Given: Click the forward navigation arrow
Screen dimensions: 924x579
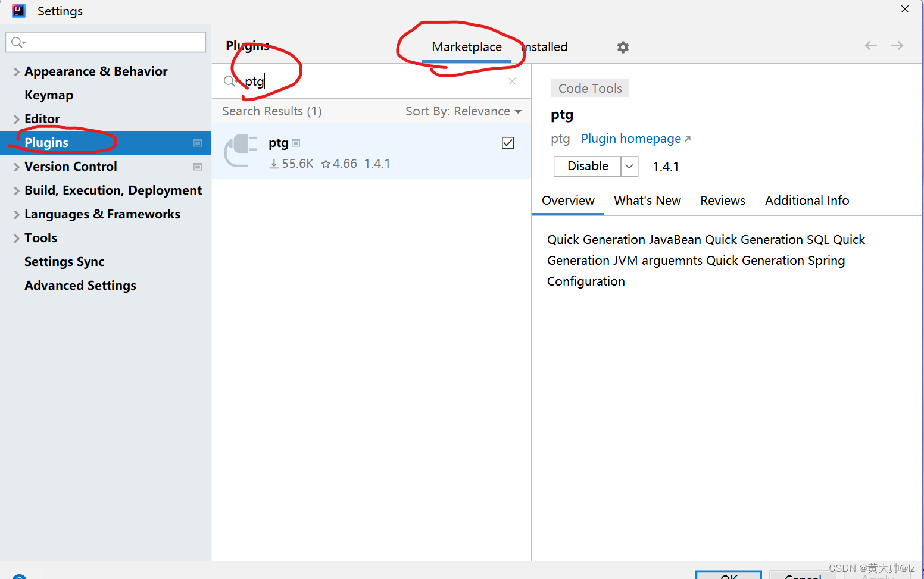Looking at the screenshot, I should [897, 46].
